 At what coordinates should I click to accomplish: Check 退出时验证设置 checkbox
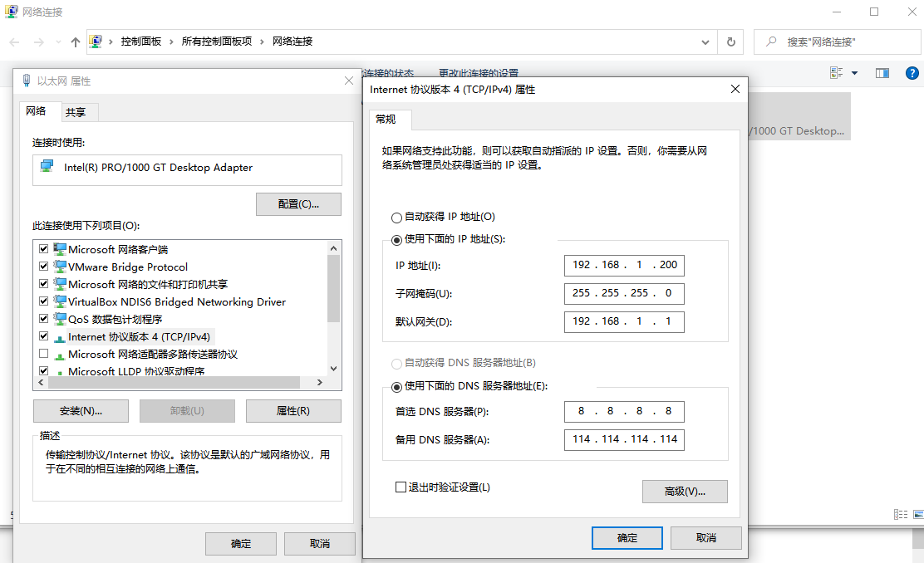(401, 487)
